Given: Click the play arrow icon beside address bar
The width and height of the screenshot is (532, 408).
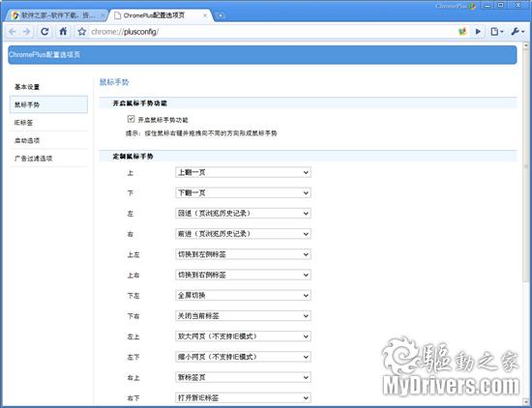Looking at the screenshot, I should point(478,32).
